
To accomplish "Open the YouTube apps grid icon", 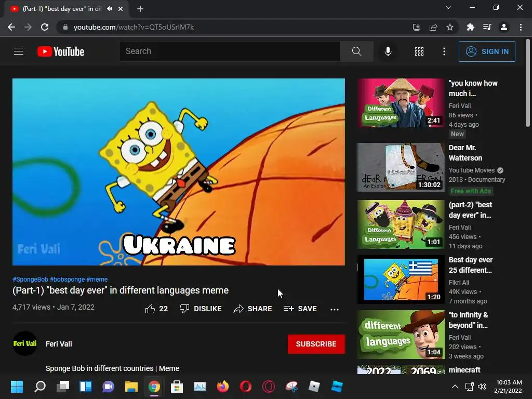I will pyautogui.click(x=419, y=51).
